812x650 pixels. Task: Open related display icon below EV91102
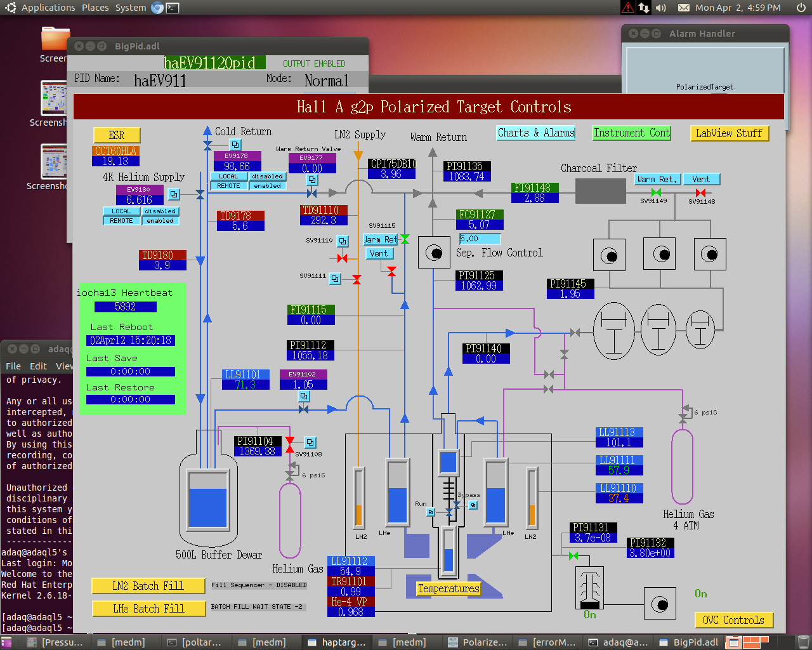tap(304, 396)
